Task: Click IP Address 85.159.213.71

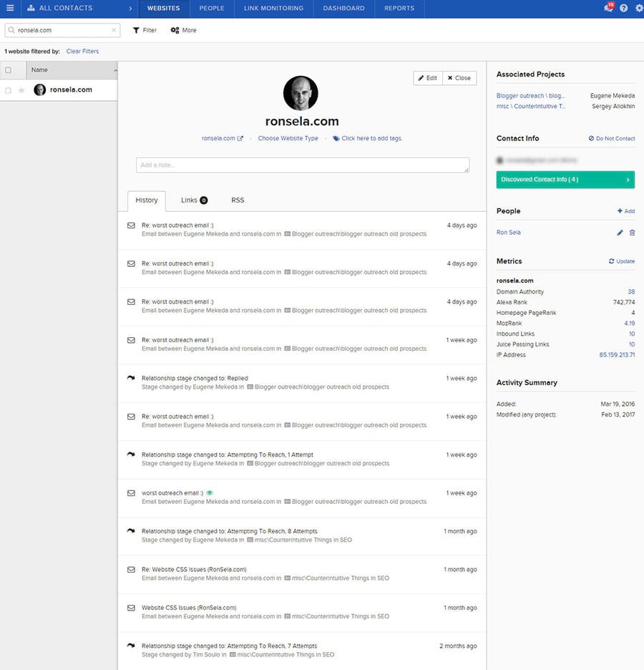Action: pos(617,355)
